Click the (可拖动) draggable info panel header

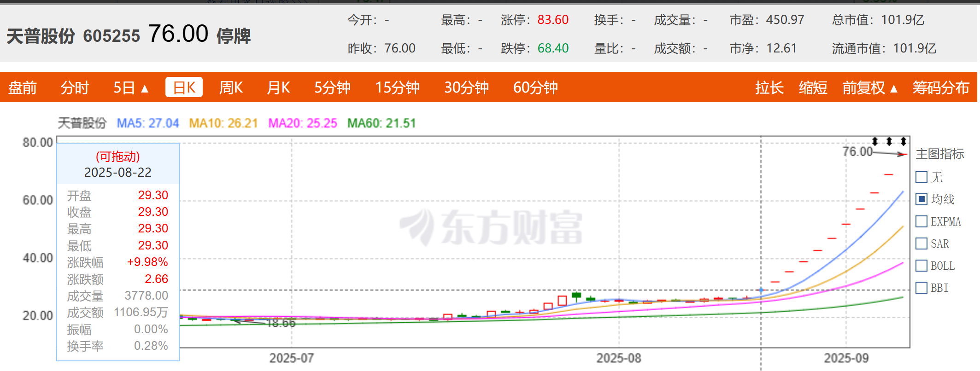118,157
